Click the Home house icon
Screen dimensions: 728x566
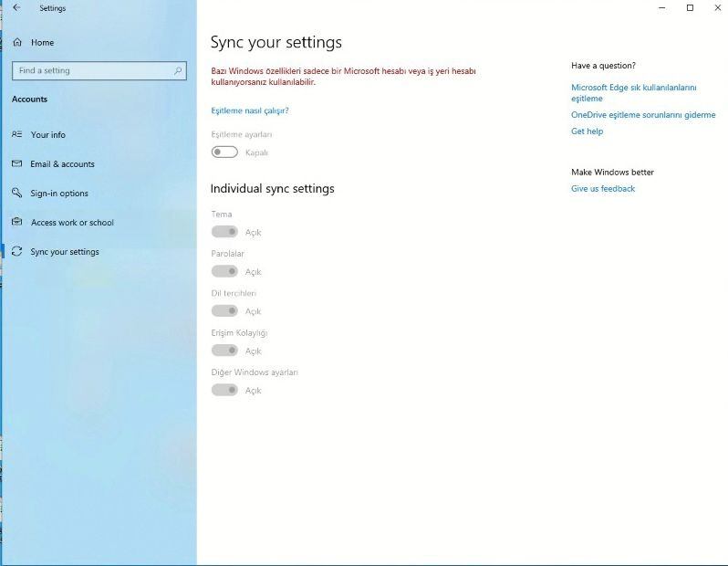[17, 42]
